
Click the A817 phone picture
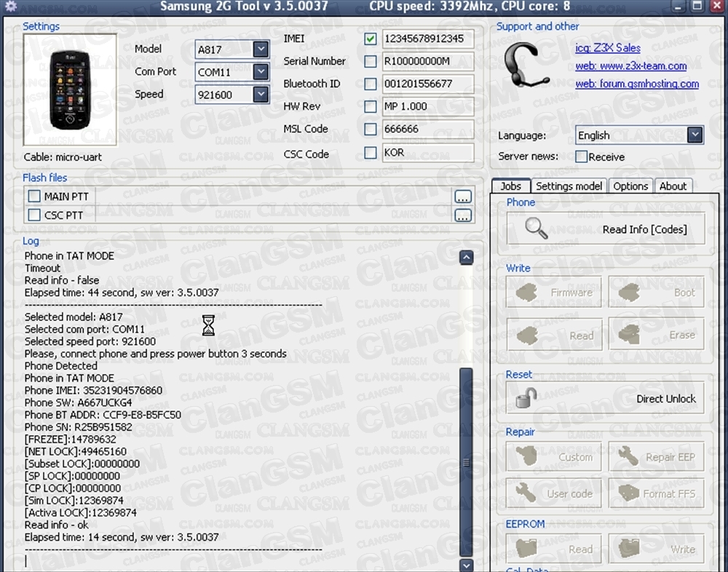pyautogui.click(x=70, y=90)
